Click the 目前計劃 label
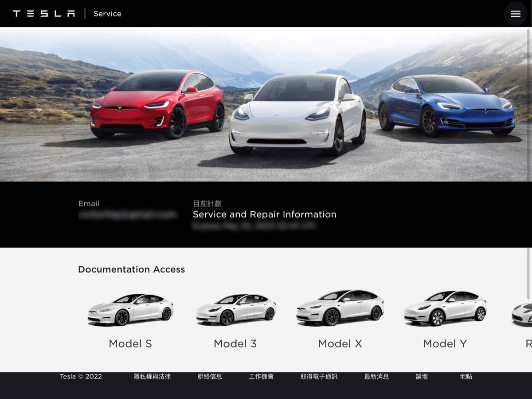Viewport: 532px width, 399px height. (x=207, y=204)
